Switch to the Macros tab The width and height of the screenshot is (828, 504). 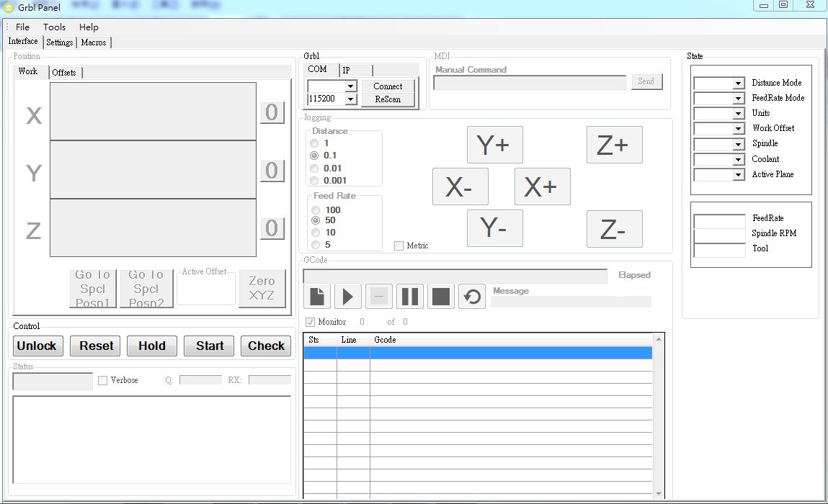94,42
